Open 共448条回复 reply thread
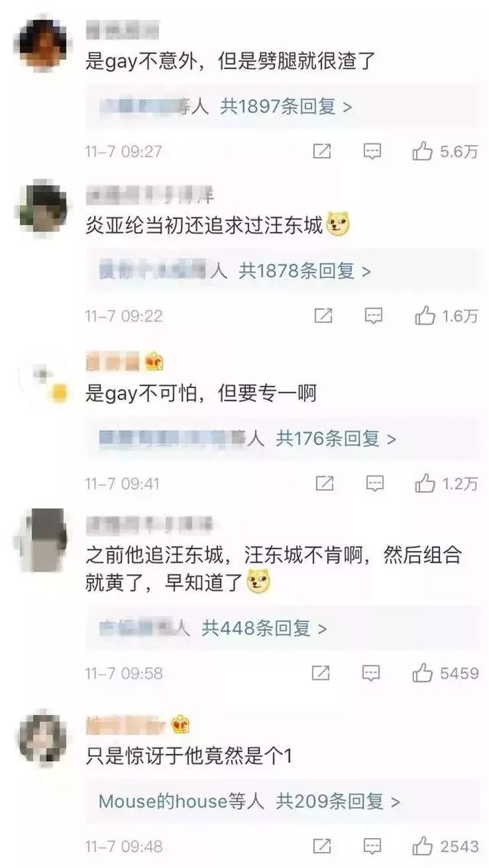The image size is (489, 868). [264, 628]
